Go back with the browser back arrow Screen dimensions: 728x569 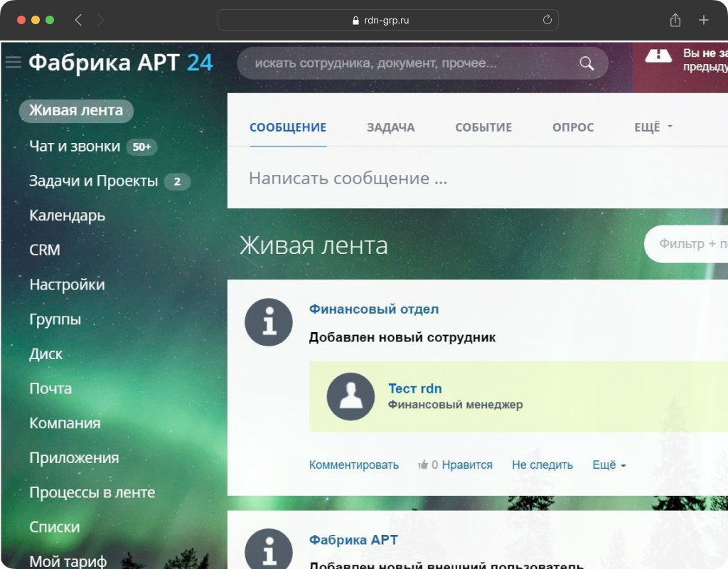coord(78,21)
